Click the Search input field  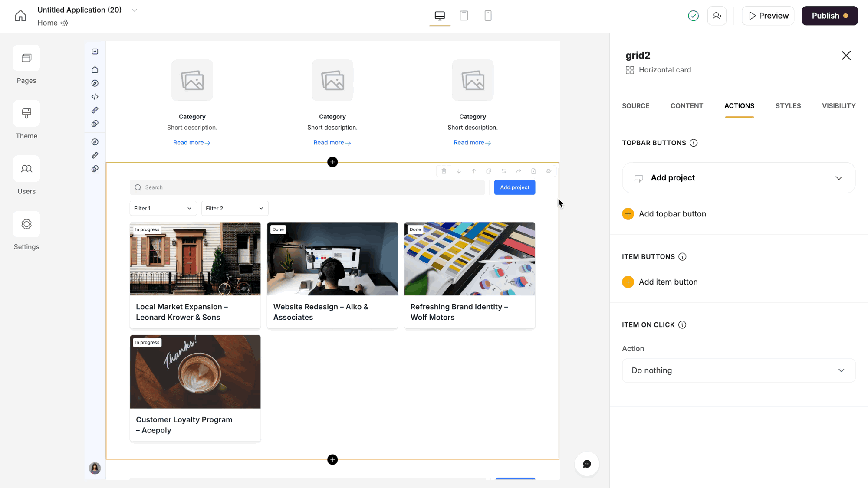click(x=307, y=187)
